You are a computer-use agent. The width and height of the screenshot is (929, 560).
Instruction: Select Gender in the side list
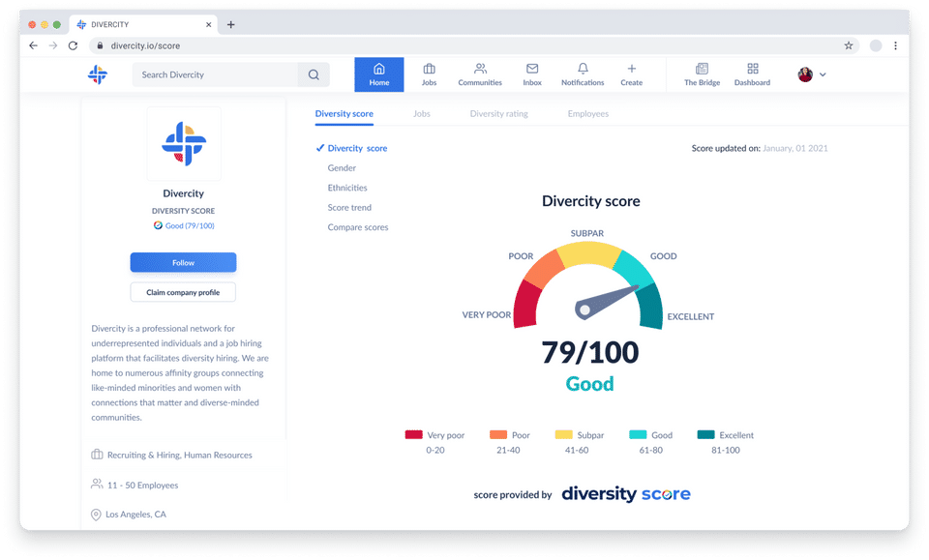[342, 168]
